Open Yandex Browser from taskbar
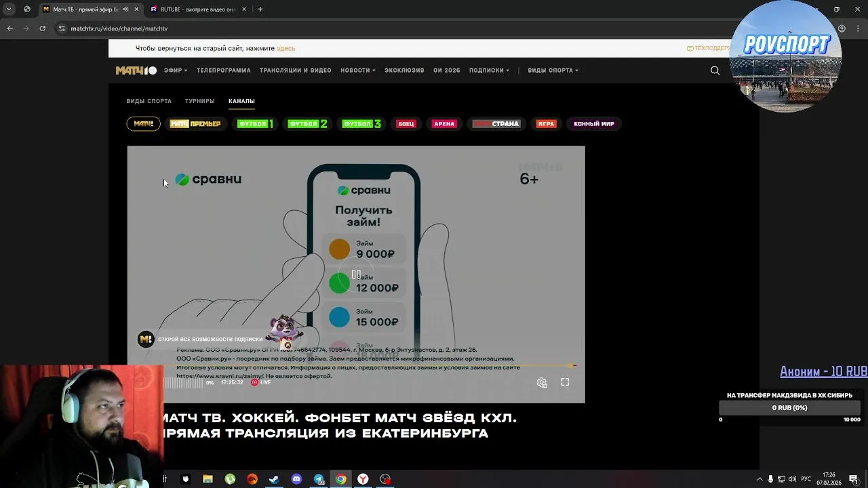The width and height of the screenshot is (868, 488). pos(363,479)
